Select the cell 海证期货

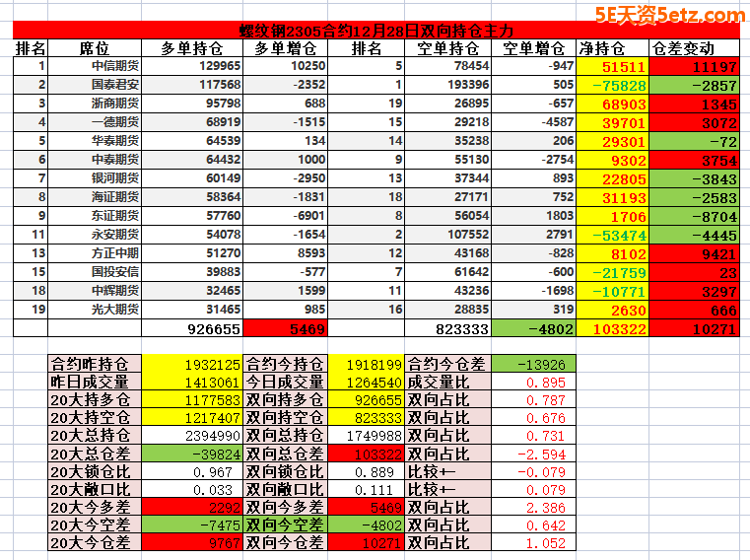click(x=95, y=197)
